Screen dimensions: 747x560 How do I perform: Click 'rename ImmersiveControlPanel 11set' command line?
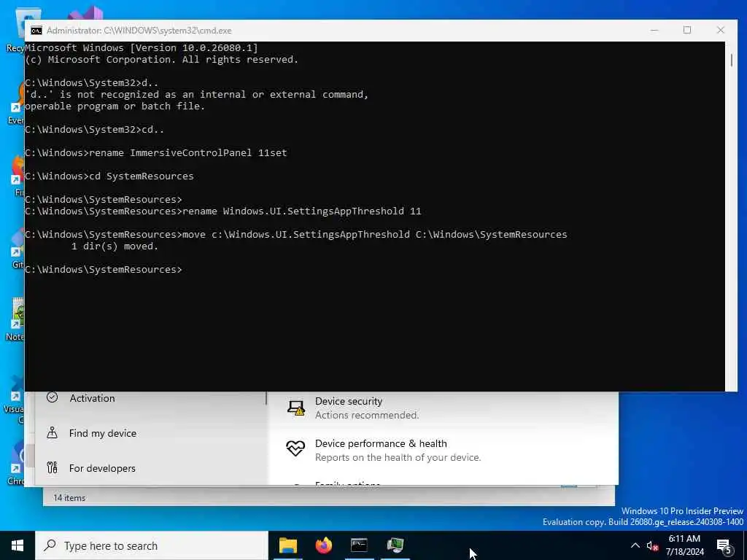coord(156,153)
